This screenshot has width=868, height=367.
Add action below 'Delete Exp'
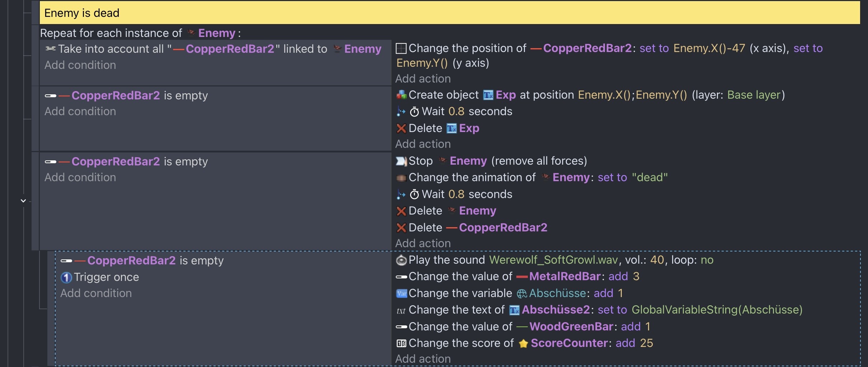click(423, 144)
